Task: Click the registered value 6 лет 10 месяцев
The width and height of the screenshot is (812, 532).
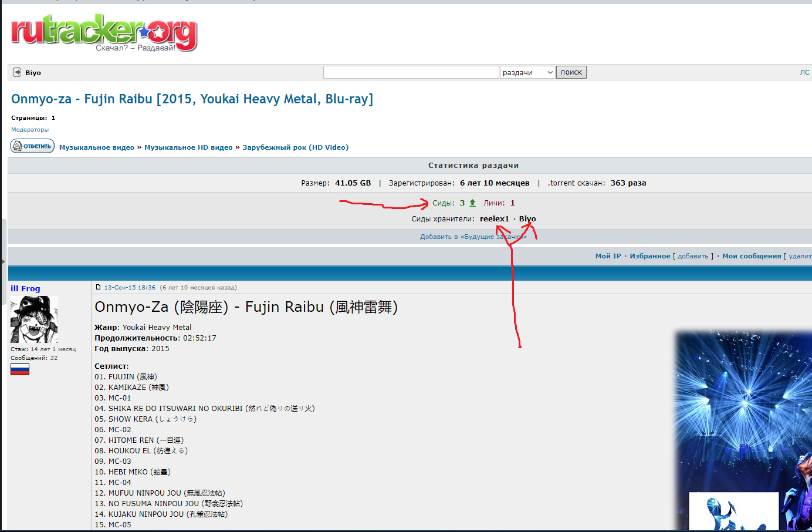Action: tap(495, 183)
